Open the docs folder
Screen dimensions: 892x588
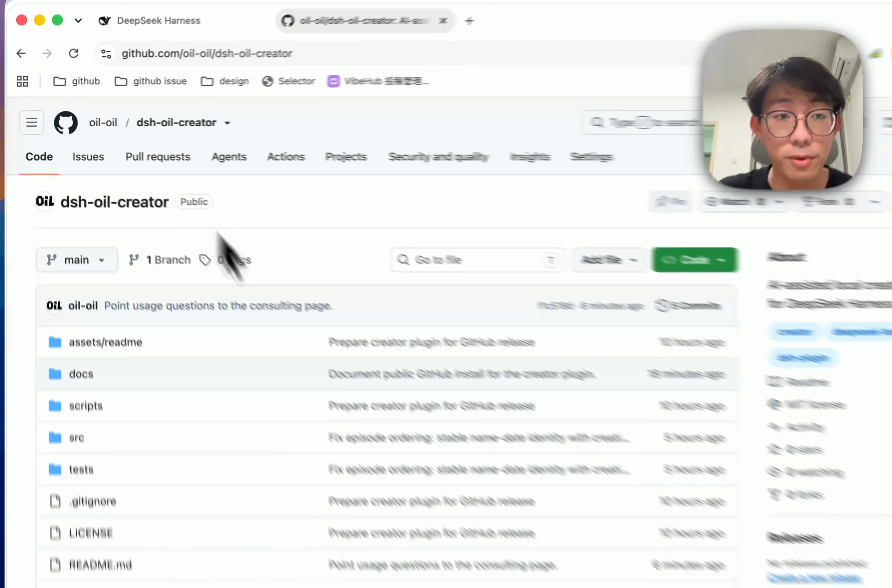click(x=81, y=374)
